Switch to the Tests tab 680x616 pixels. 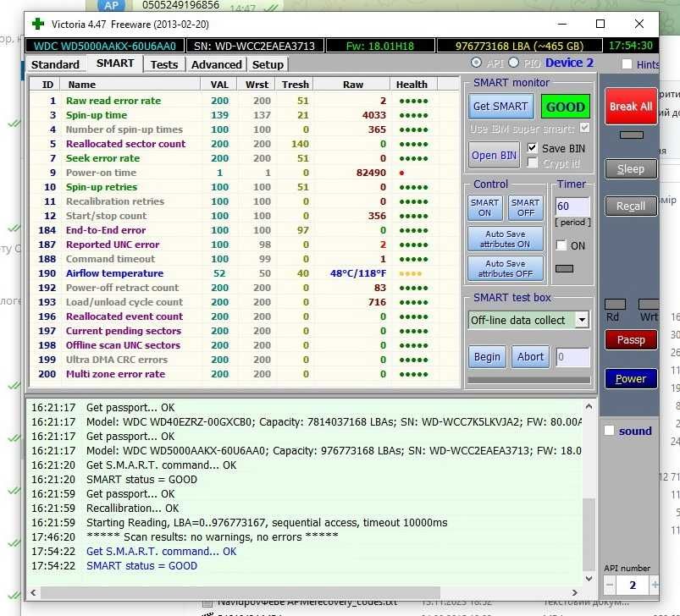[x=164, y=64]
